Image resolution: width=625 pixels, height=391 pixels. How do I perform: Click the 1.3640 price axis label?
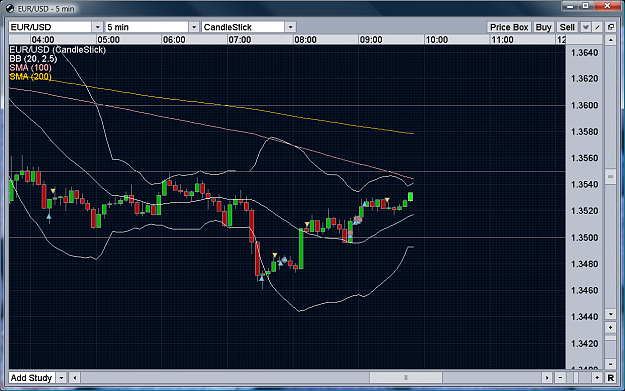pos(585,53)
